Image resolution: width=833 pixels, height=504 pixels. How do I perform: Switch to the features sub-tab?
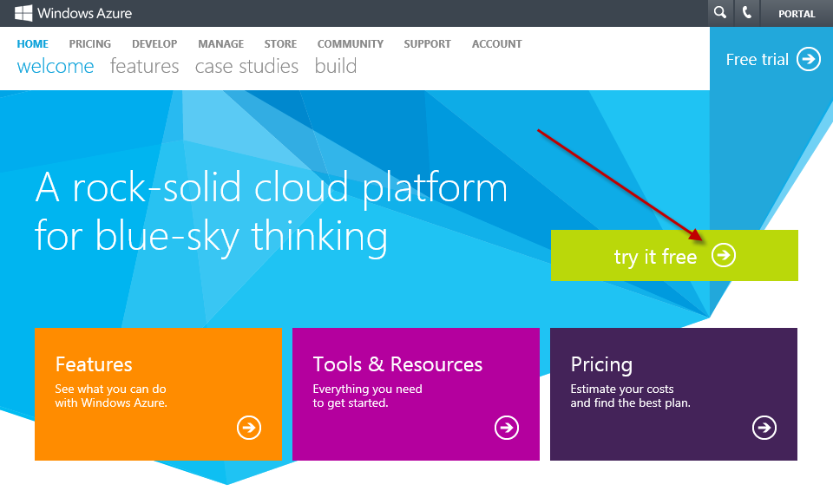(144, 67)
